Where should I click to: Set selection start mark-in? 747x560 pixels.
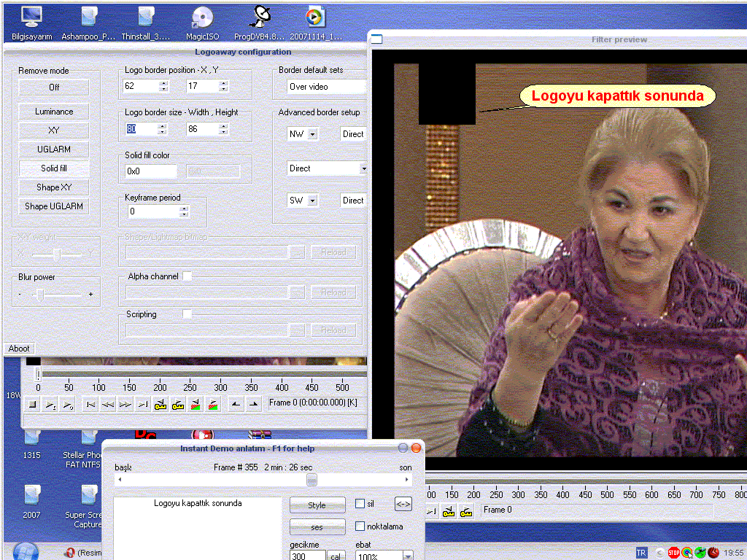pyautogui.click(x=236, y=405)
